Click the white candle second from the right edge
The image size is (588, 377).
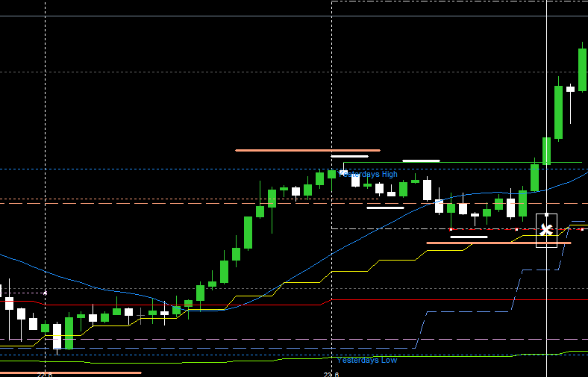tap(570, 89)
